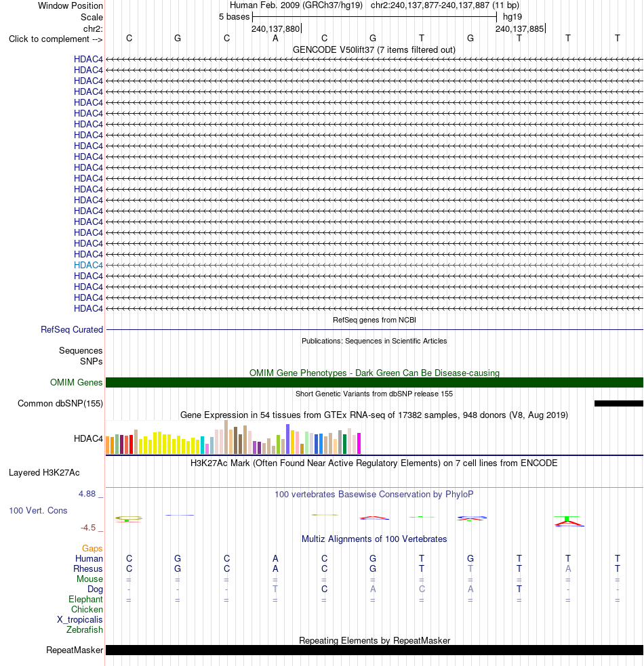
Task: Click the Scale track label
Action: click(92, 18)
